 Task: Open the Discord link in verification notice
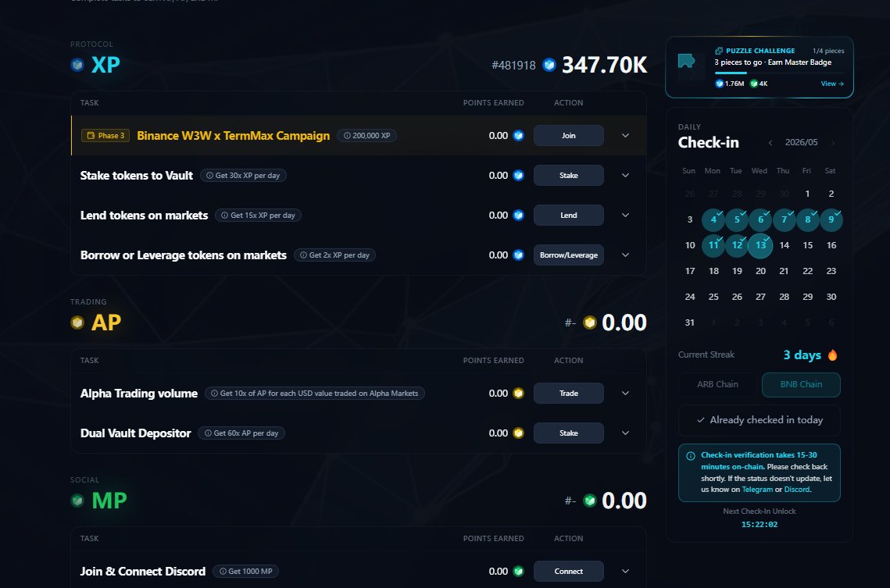click(797, 490)
